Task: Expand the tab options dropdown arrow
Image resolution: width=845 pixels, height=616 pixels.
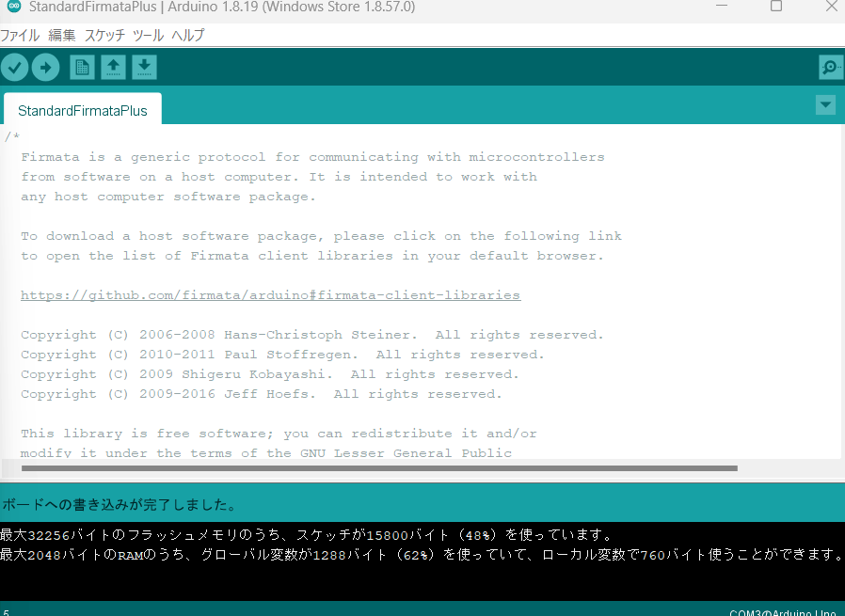Action: point(825,105)
